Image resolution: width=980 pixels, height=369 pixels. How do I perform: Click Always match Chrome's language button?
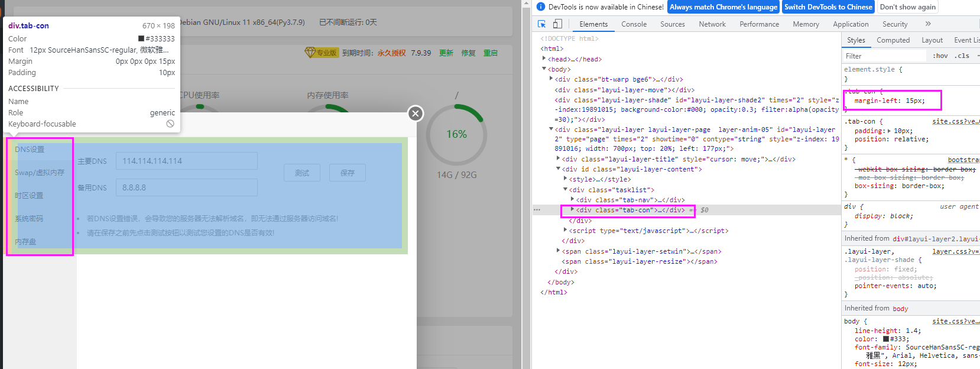click(723, 7)
